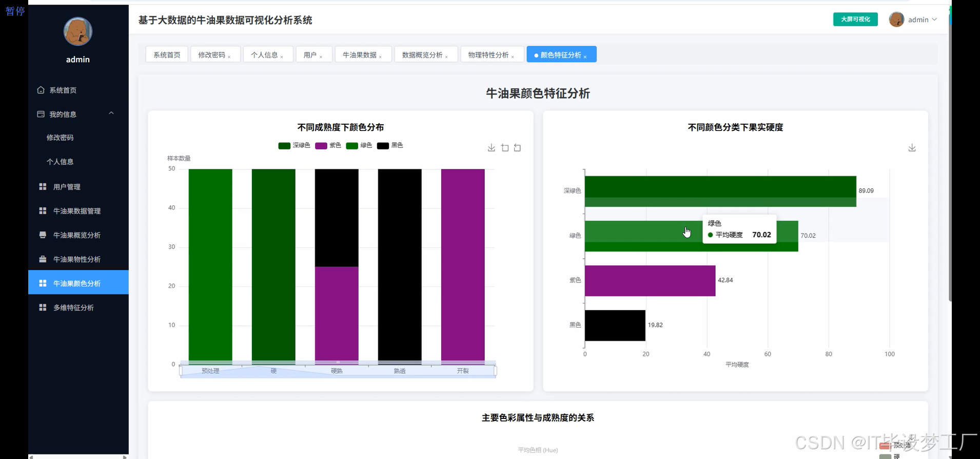Click the 紫色 horizontal bar 42.84

tap(650, 280)
